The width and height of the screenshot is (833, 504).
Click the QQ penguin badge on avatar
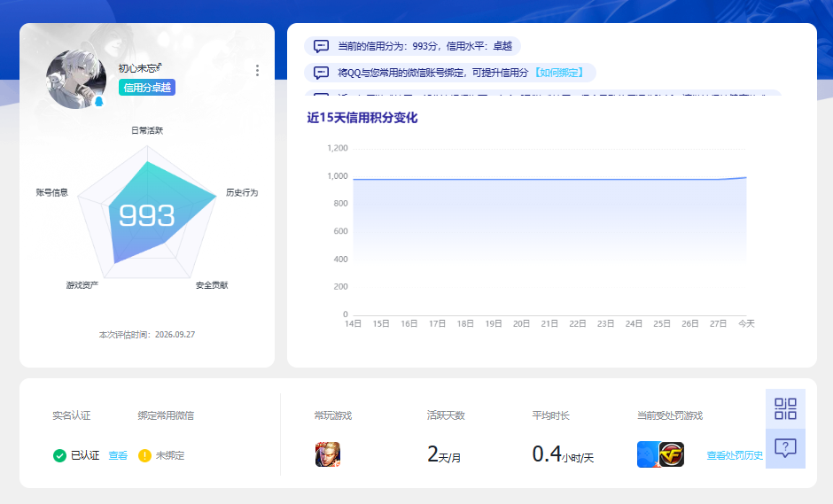coord(99,102)
